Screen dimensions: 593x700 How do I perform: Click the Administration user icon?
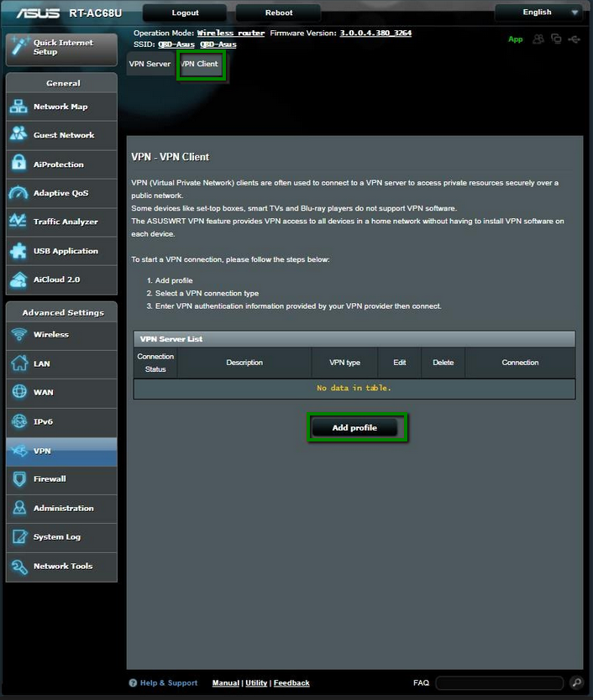click(19, 508)
